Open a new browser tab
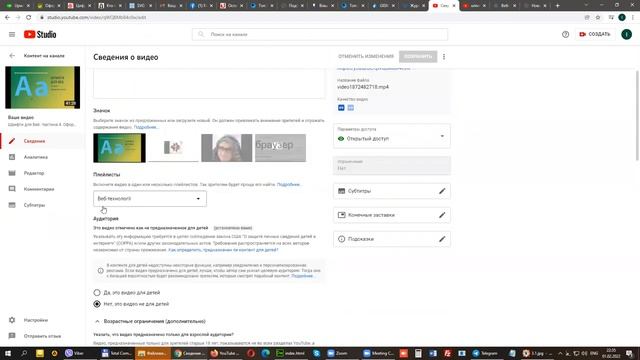Screen dimensions: 640x360 tap(558, 6)
